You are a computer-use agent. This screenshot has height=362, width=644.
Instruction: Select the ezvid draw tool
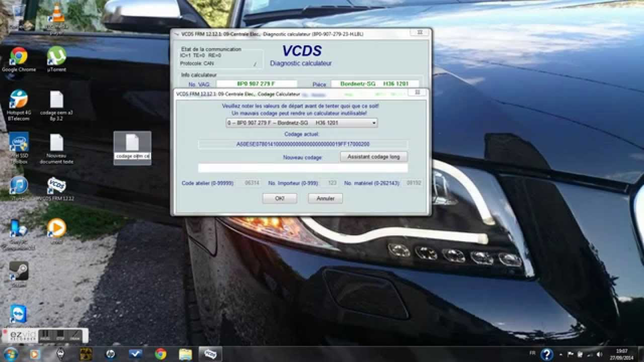pyautogui.click(x=75, y=335)
